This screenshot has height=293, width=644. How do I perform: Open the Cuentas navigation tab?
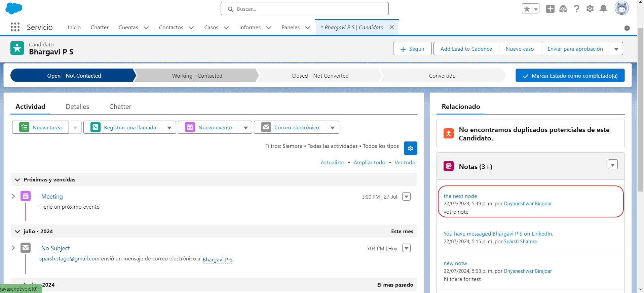pos(128,28)
